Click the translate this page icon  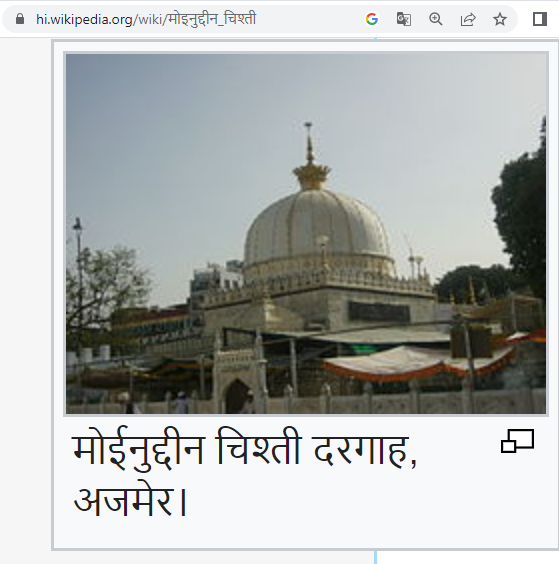tap(404, 19)
